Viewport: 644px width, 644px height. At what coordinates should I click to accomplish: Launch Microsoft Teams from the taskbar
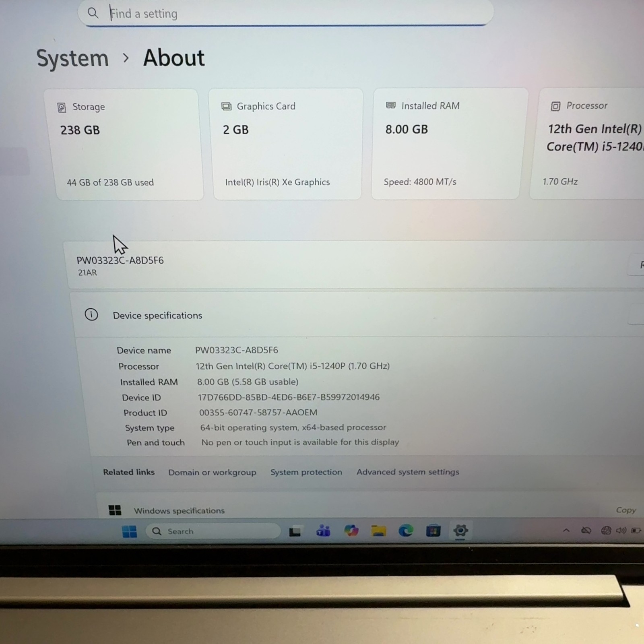click(323, 531)
